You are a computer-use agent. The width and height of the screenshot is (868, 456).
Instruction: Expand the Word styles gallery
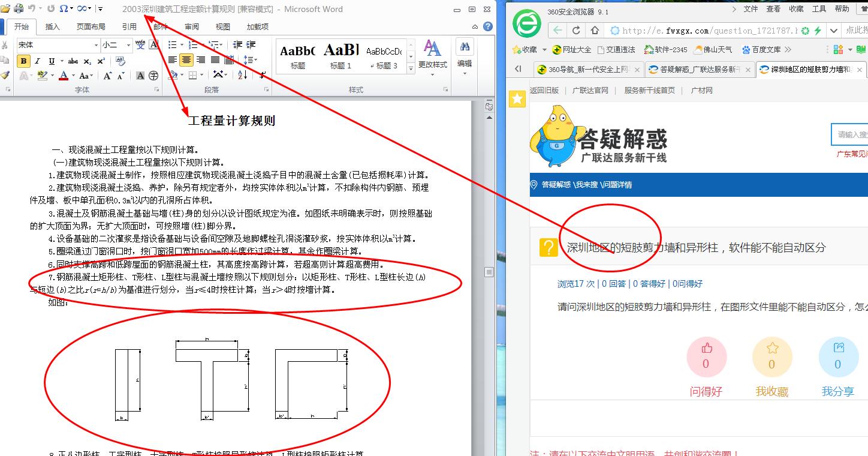(411, 68)
